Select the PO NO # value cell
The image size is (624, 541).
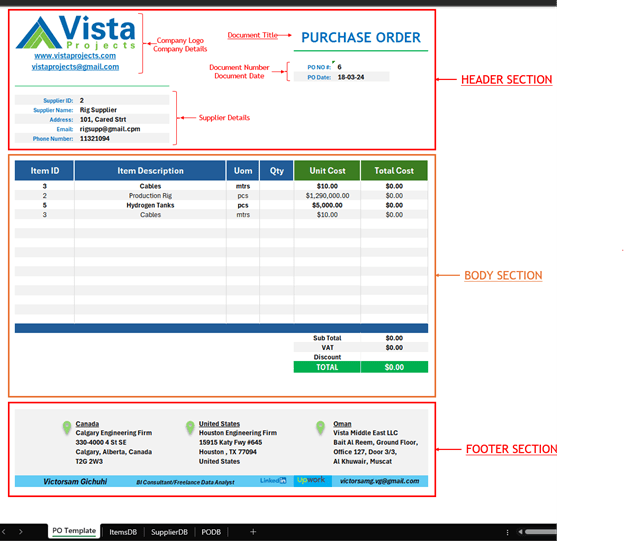pos(362,67)
